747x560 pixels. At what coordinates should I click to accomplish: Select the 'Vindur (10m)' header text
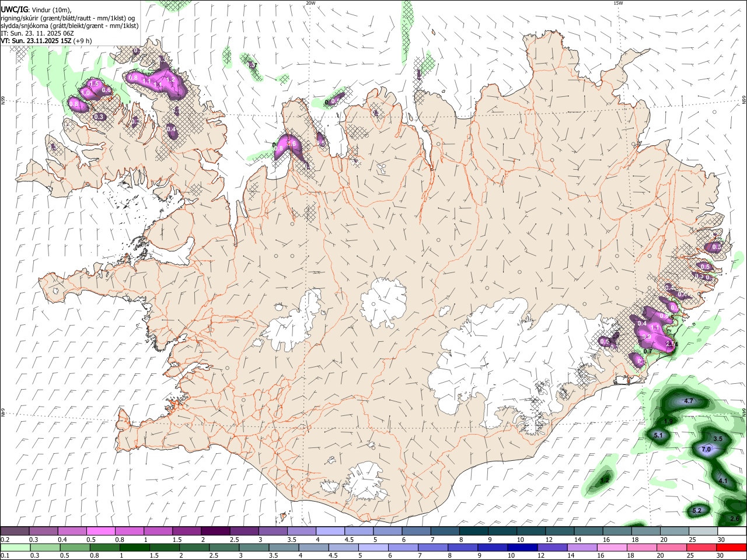pyautogui.click(x=51, y=9)
